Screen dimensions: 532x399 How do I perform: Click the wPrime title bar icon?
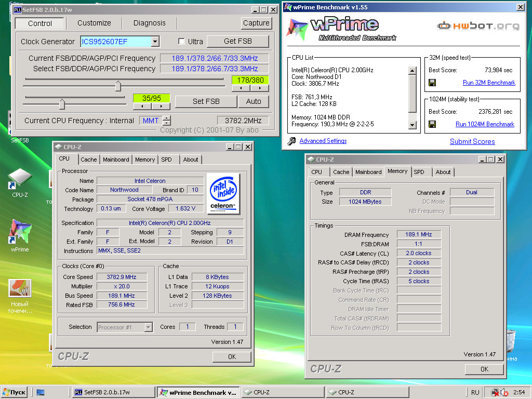pyautogui.click(x=288, y=7)
